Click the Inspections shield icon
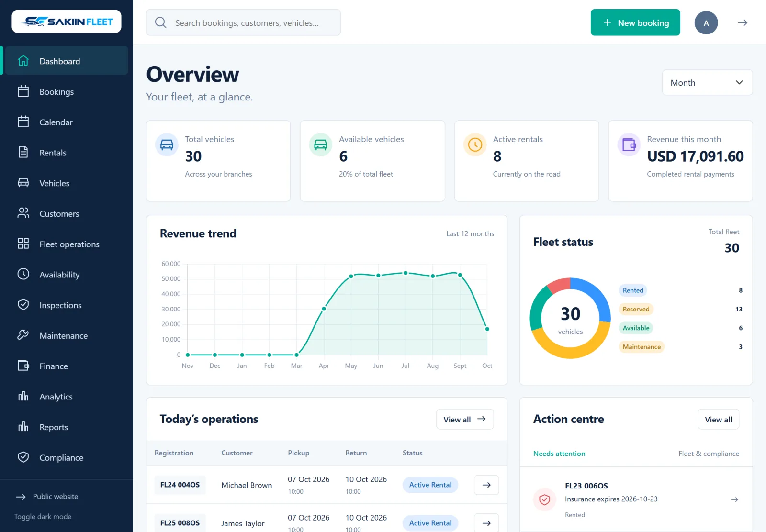Screen dimensions: 766x532 click(23, 305)
